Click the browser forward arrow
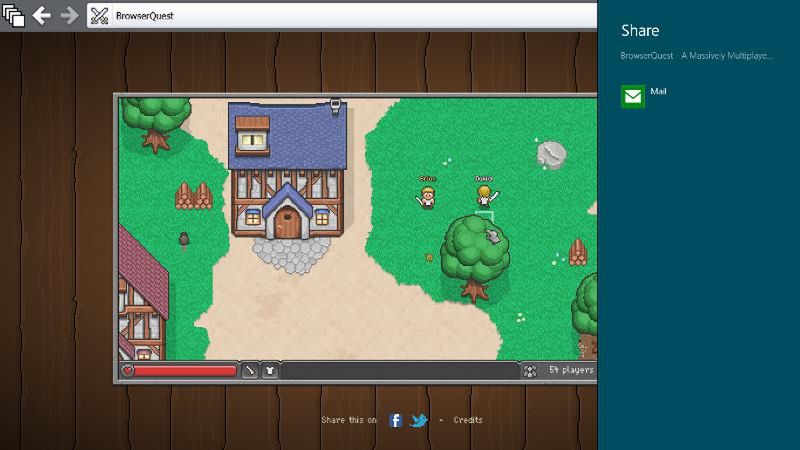The image size is (800, 450). (69, 16)
